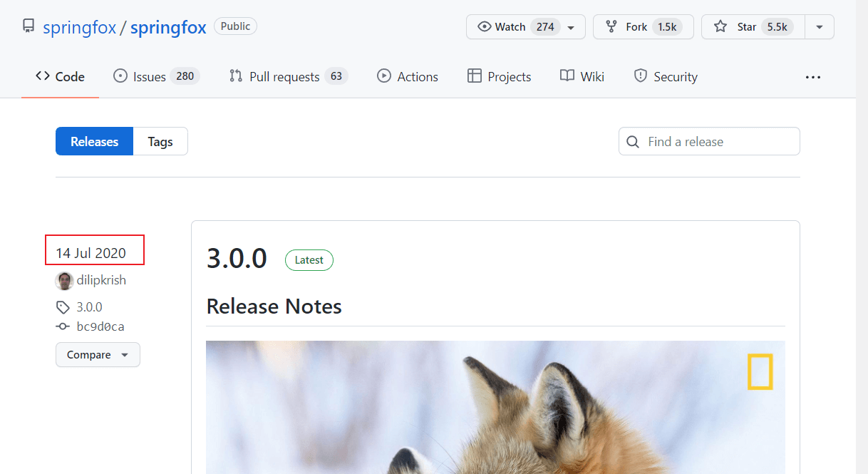Open the 3.0.0 release title

tap(237, 258)
